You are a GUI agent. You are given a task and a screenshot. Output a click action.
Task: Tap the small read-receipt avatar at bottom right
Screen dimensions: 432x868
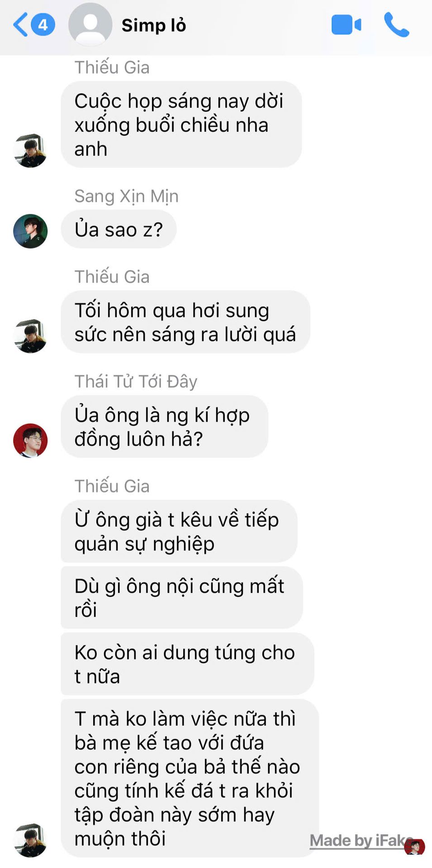[414, 846]
